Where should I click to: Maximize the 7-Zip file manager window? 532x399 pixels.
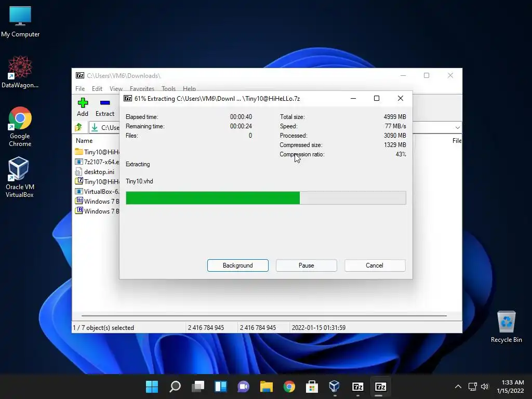click(x=427, y=75)
